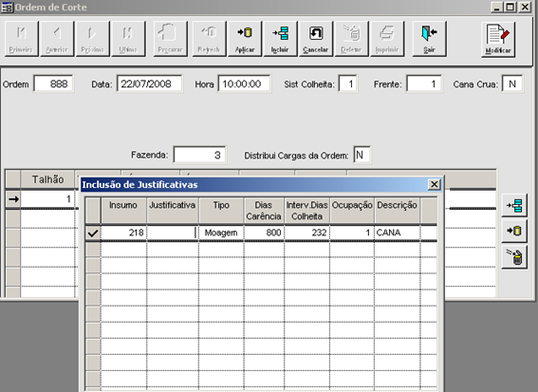The height and width of the screenshot is (392, 538).
Task: Click the Cancelar toolbar icon
Action: click(316, 39)
